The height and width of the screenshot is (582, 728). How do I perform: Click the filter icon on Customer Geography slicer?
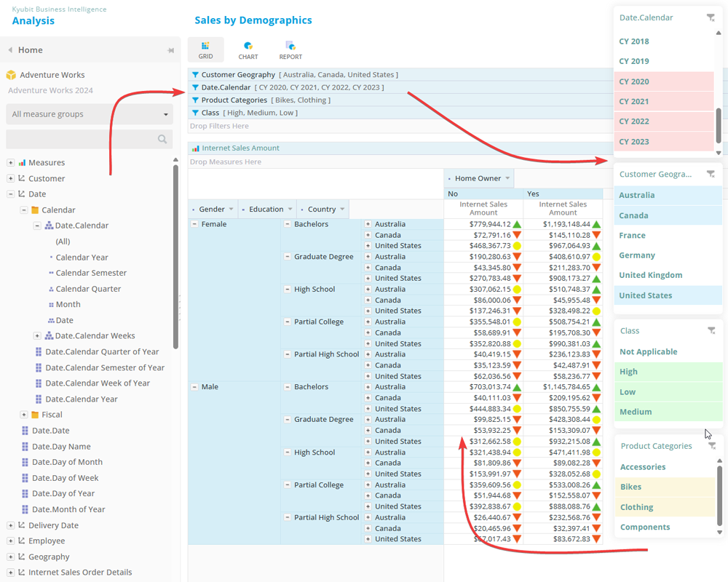[x=711, y=175]
